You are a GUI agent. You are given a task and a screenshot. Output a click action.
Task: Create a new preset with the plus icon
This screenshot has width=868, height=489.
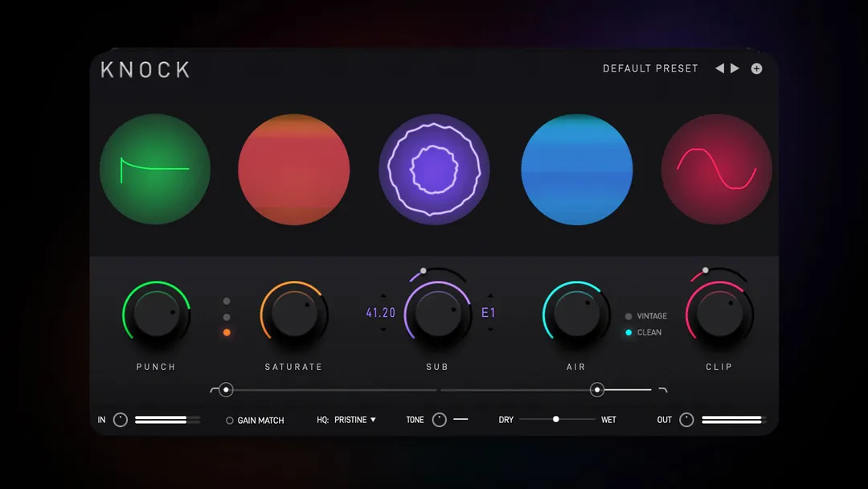pos(755,68)
